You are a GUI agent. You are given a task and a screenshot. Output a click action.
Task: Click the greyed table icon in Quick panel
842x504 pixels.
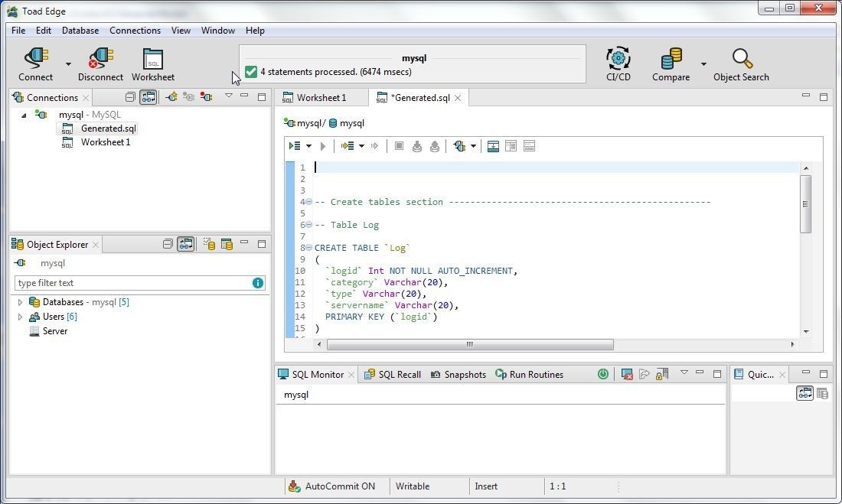point(822,393)
